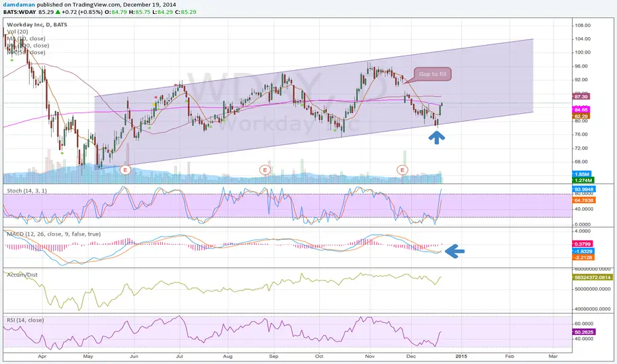Click the 56324372.0814 Accum/Dist value tag
Image resolution: width=617 pixels, height=364 pixels.
tap(593, 277)
